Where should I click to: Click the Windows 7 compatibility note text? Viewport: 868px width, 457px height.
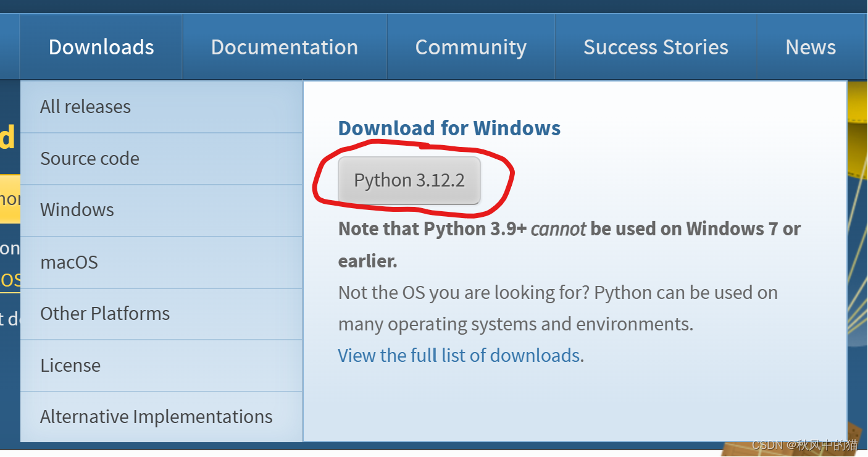pyautogui.click(x=569, y=245)
